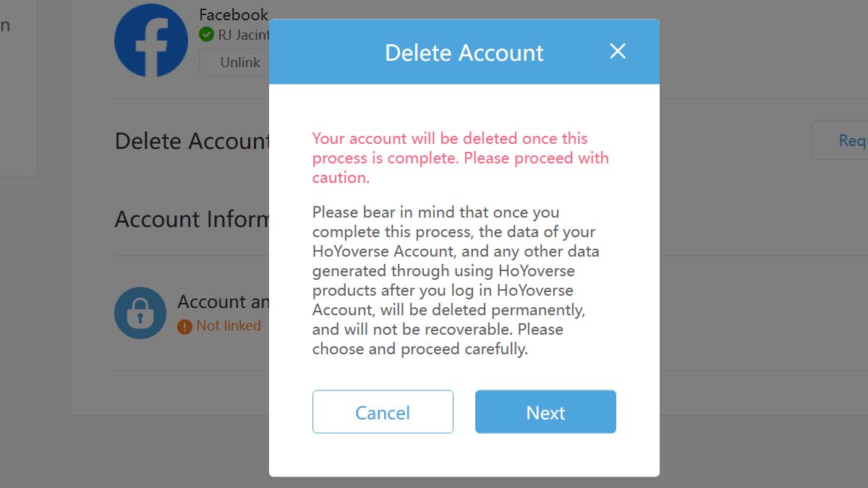Viewport: 868px width, 488px height.
Task: Click the Delete Account dialog title
Action: click(x=464, y=53)
